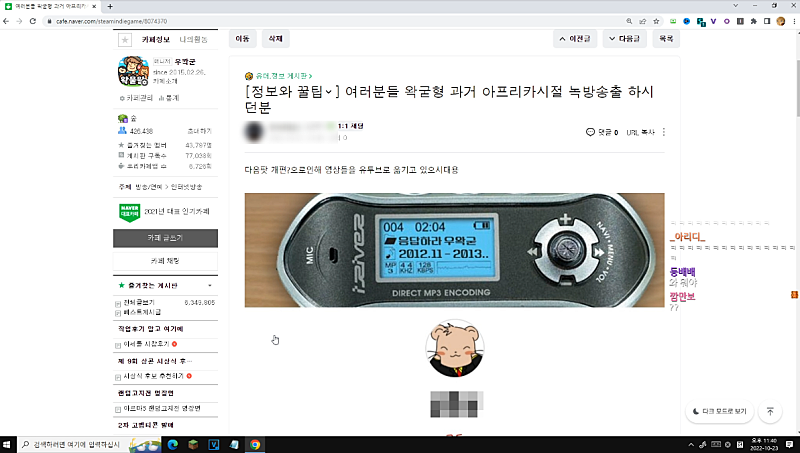Screen dimensions: 800x453
Task: Click the Naver 대표카페 badge
Action: [x=129, y=212]
